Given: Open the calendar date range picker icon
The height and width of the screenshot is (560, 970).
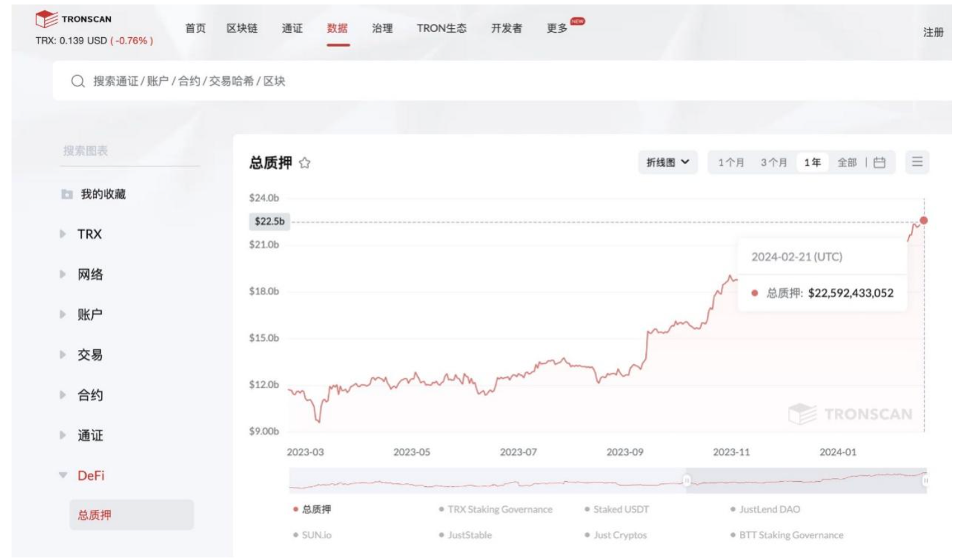Looking at the screenshot, I should coord(880,163).
